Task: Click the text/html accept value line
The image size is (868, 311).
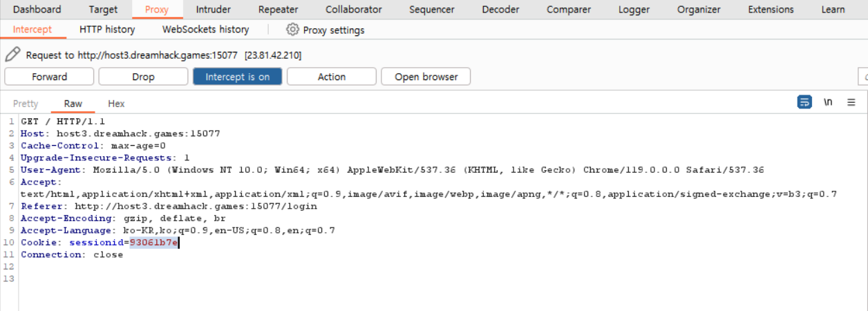Action: click(x=428, y=194)
